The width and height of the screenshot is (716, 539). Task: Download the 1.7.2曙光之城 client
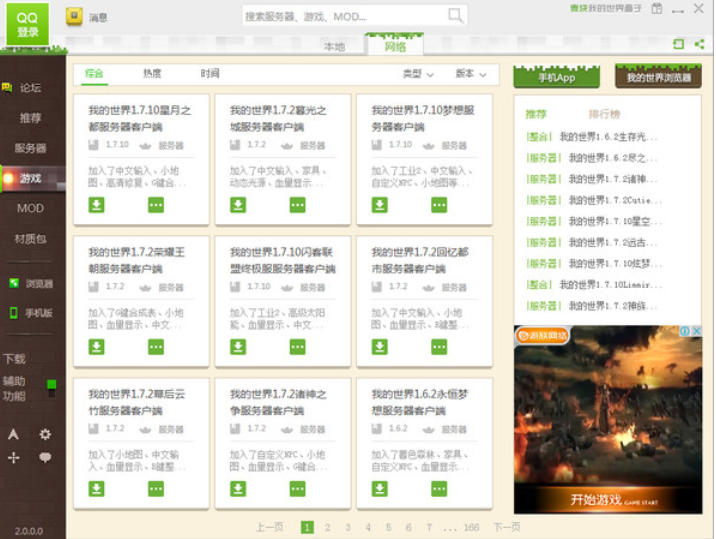click(x=238, y=205)
